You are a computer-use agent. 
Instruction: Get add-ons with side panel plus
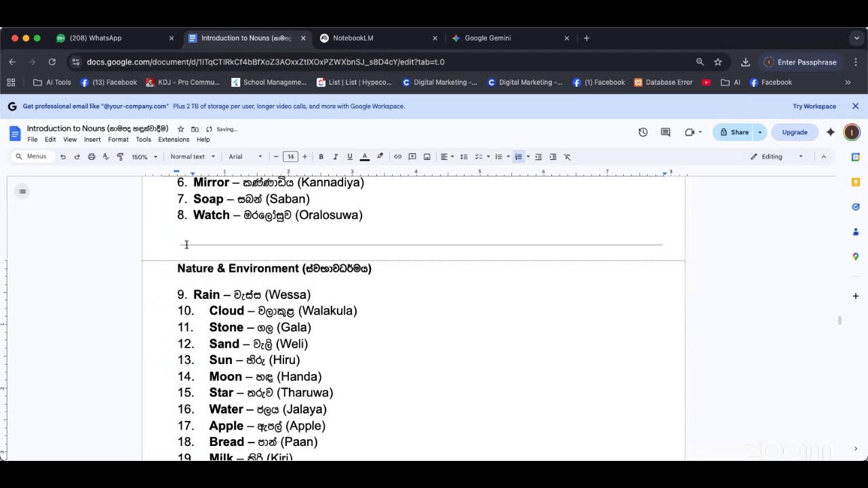click(855, 296)
